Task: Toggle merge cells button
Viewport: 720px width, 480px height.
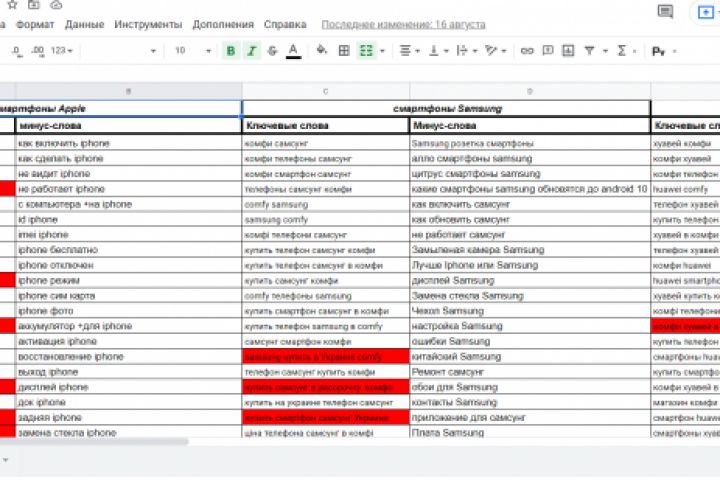Action: coord(366,51)
